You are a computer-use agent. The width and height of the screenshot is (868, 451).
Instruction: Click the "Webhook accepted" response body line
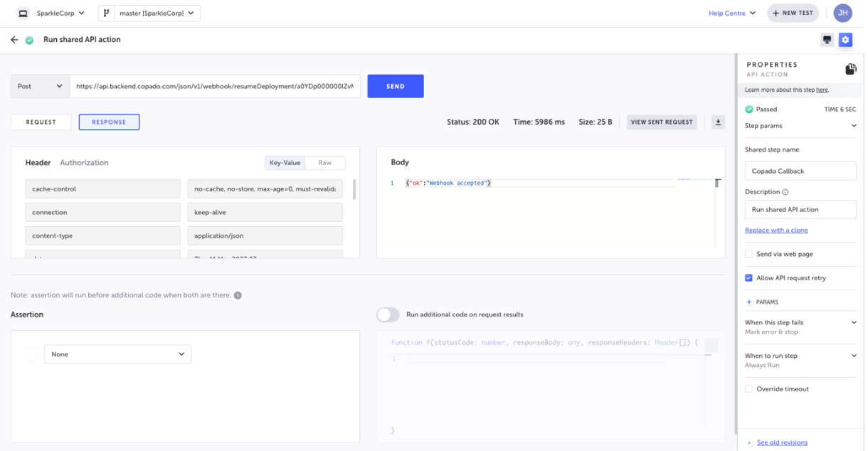448,184
